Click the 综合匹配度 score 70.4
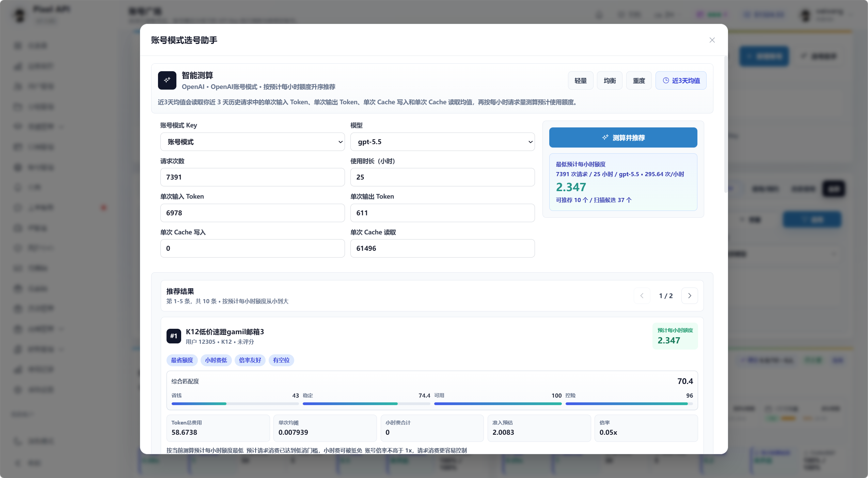This screenshot has height=478, width=868. (x=685, y=381)
